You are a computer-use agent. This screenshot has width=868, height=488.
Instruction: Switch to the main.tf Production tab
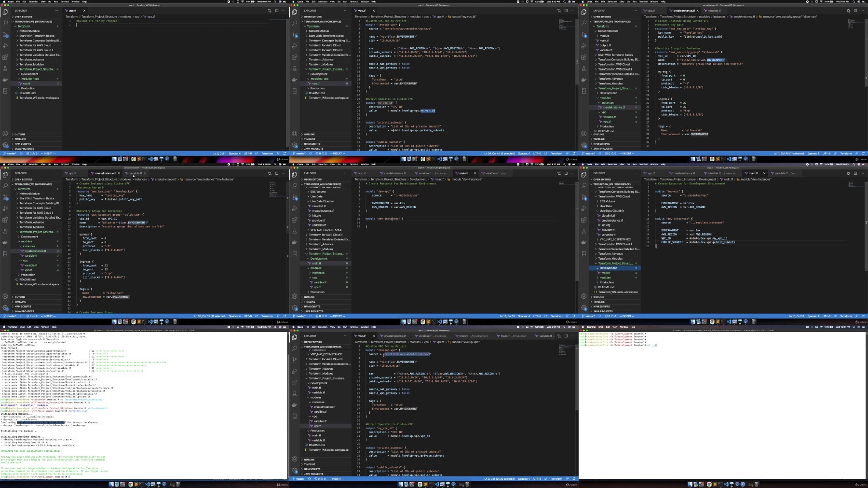tap(512, 336)
